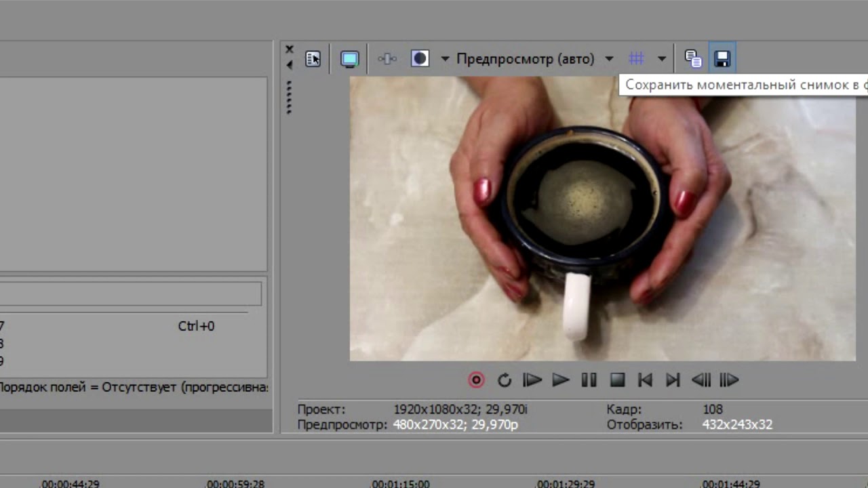The width and height of the screenshot is (868, 488).
Task: Toggle preview on external monitor icon
Action: tap(350, 59)
